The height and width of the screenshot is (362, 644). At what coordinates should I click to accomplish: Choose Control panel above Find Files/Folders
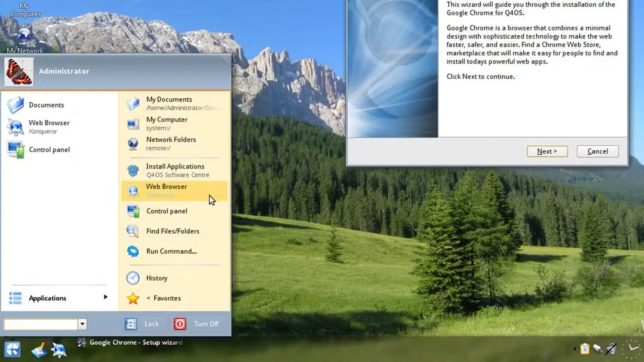pos(174,211)
